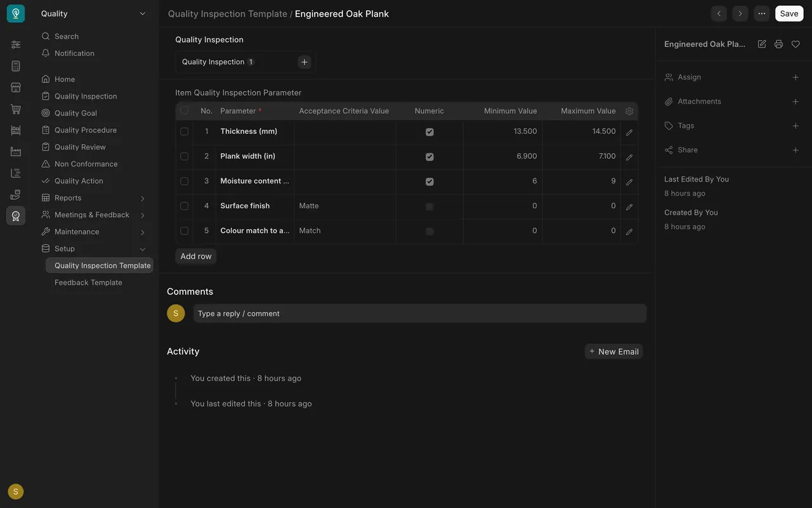Viewport: 812px width, 508px height.
Task: Add a new Quality Inspection plus icon
Action: pos(304,62)
